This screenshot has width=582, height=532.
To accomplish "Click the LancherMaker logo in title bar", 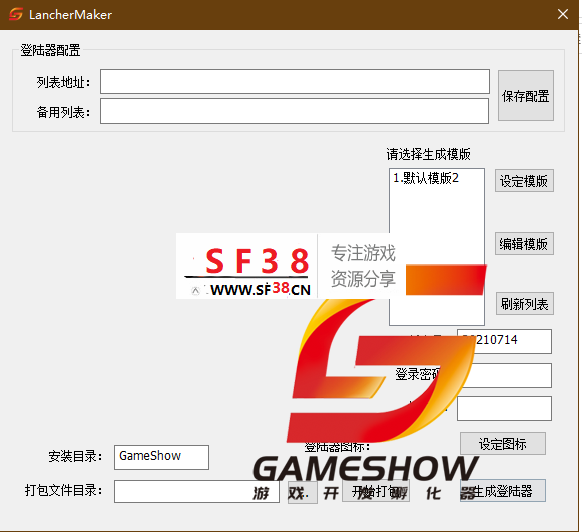I will click(x=16, y=14).
